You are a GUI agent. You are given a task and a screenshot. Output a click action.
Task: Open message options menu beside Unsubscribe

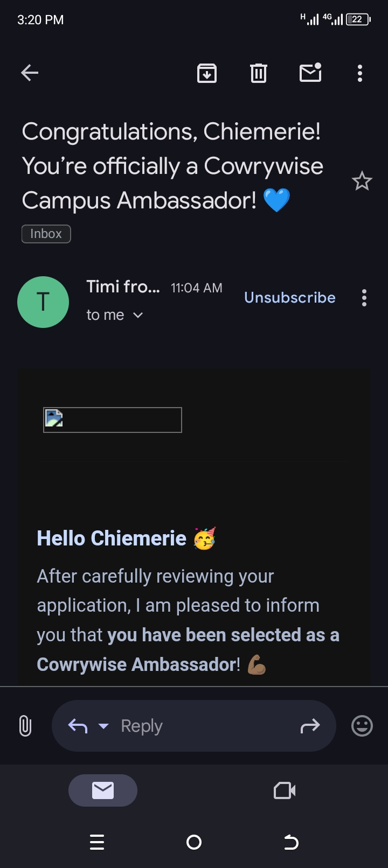pos(364,298)
